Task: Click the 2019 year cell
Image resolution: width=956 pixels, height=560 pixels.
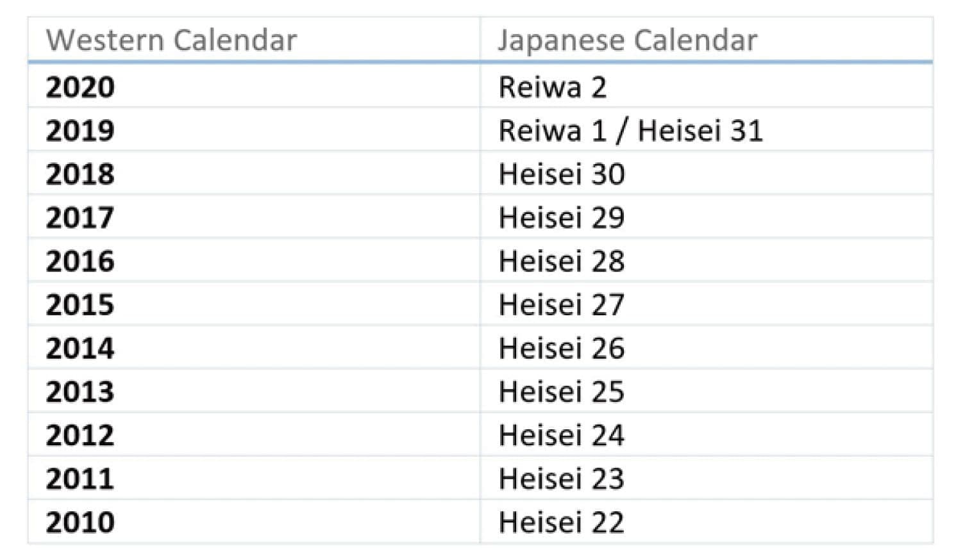Action: pyautogui.click(x=80, y=131)
